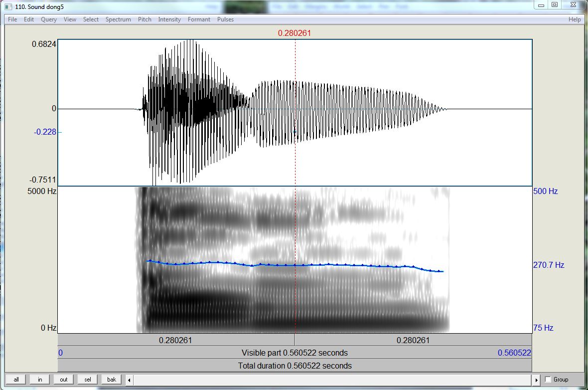Click the horizontal scrollbar track
The width and height of the screenshot is (588, 390).
pyautogui.click(x=333, y=380)
